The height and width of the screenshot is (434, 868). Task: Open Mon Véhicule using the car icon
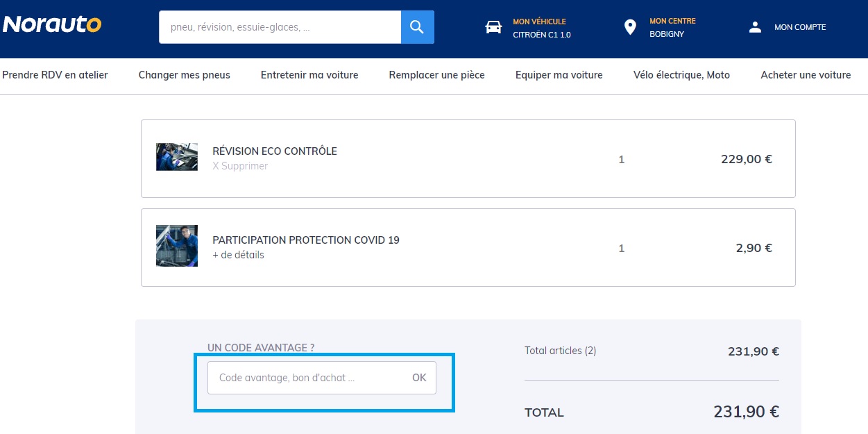(x=493, y=26)
